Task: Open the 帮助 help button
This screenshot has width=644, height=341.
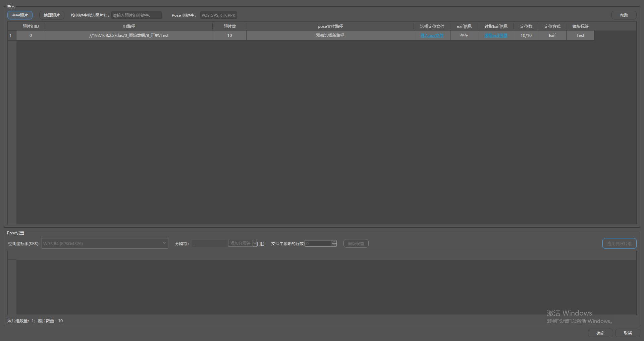Action: tap(624, 15)
